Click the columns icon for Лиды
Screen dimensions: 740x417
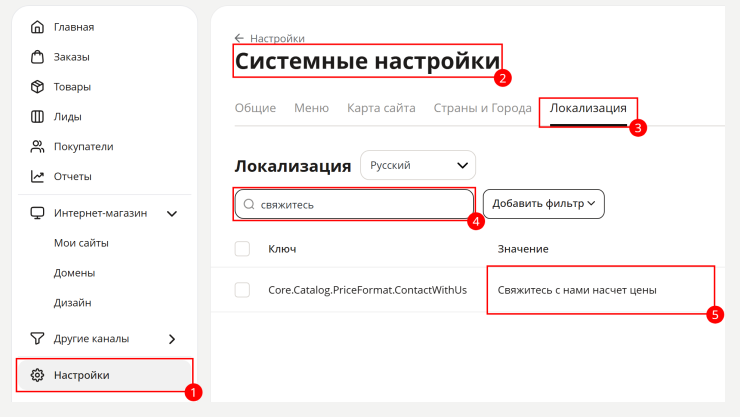(x=37, y=117)
